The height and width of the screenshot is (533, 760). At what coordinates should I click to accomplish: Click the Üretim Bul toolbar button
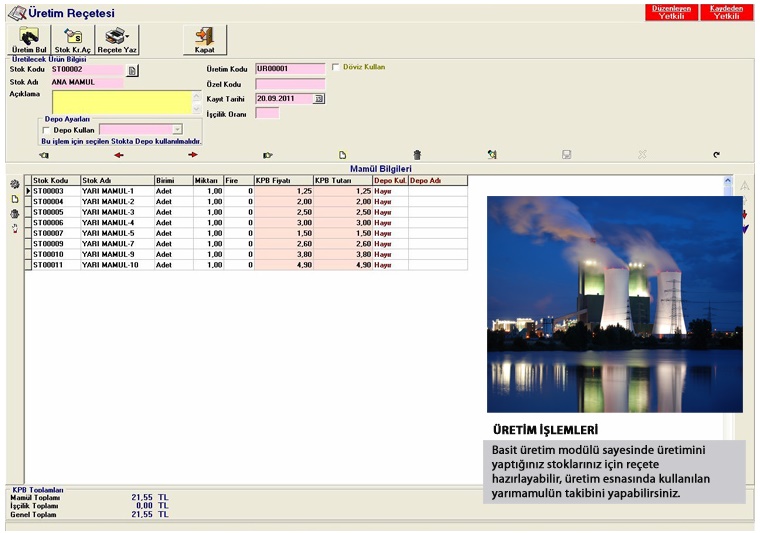[x=29, y=40]
